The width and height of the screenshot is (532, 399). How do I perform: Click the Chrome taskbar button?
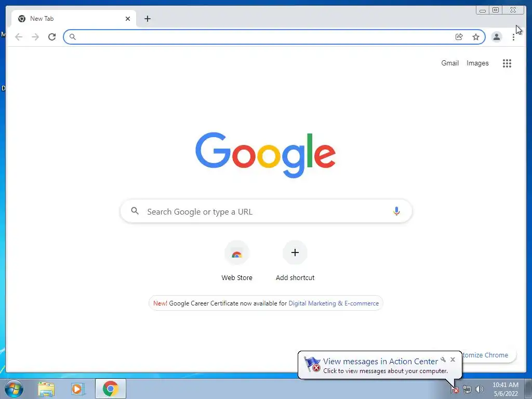click(x=111, y=389)
